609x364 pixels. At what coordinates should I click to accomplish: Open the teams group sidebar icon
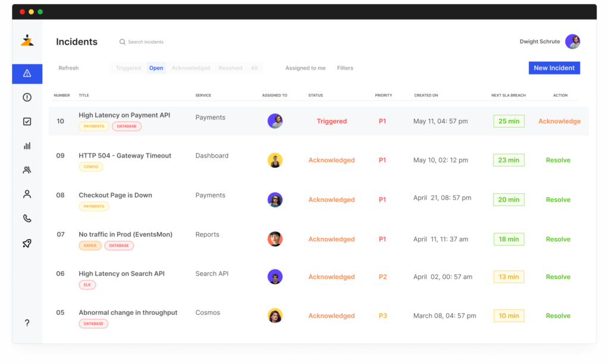pos(27,170)
